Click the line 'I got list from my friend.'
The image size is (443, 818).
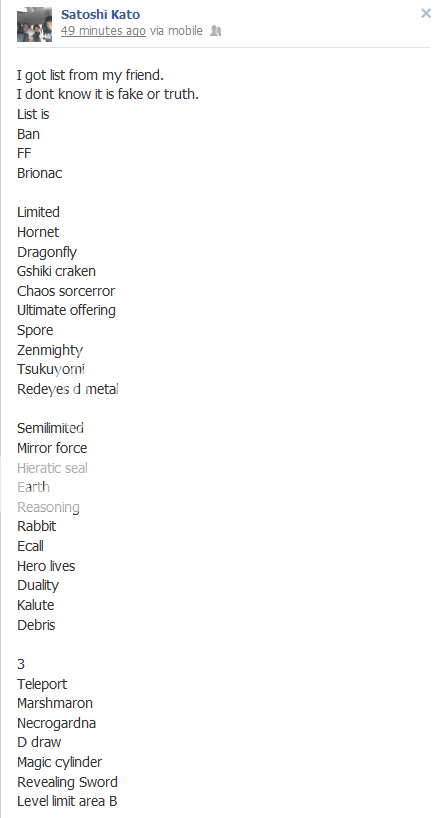(x=90, y=76)
